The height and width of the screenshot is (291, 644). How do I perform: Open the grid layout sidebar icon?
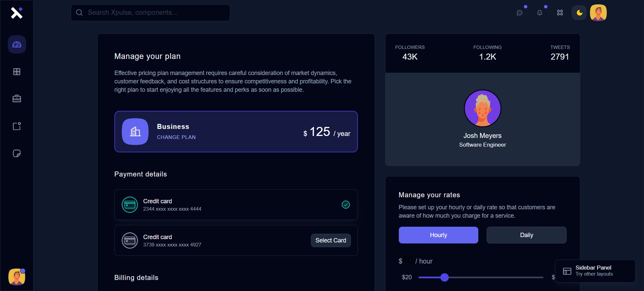point(17,72)
